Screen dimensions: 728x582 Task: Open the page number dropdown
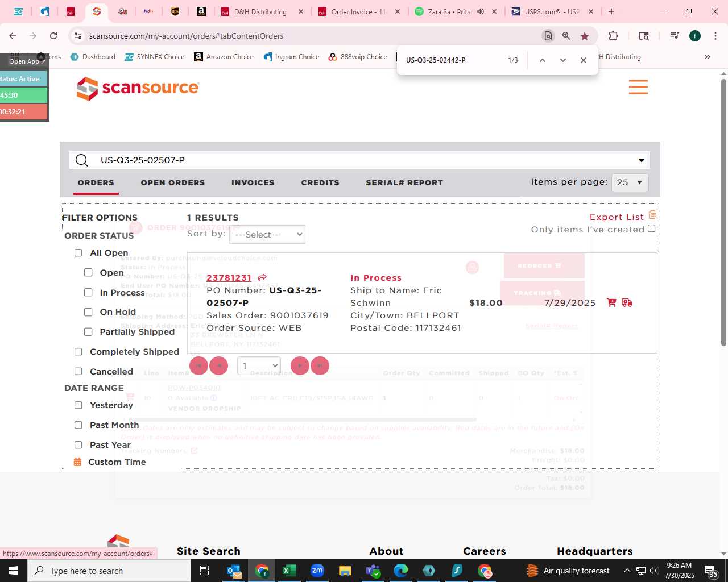tap(259, 365)
